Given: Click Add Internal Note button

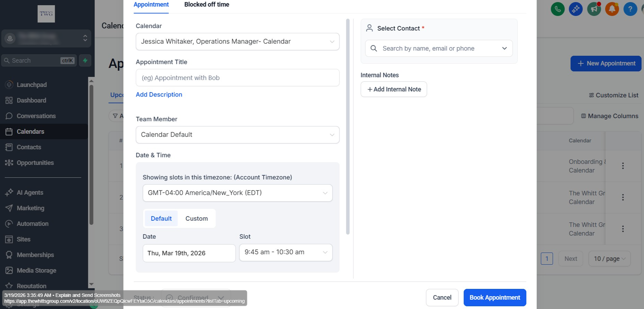Looking at the screenshot, I should (394, 89).
